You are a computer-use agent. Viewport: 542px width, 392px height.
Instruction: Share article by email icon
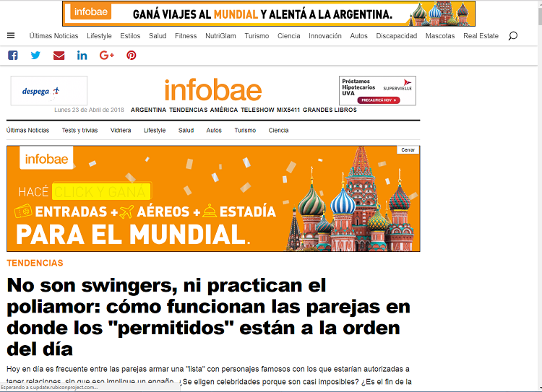click(59, 55)
